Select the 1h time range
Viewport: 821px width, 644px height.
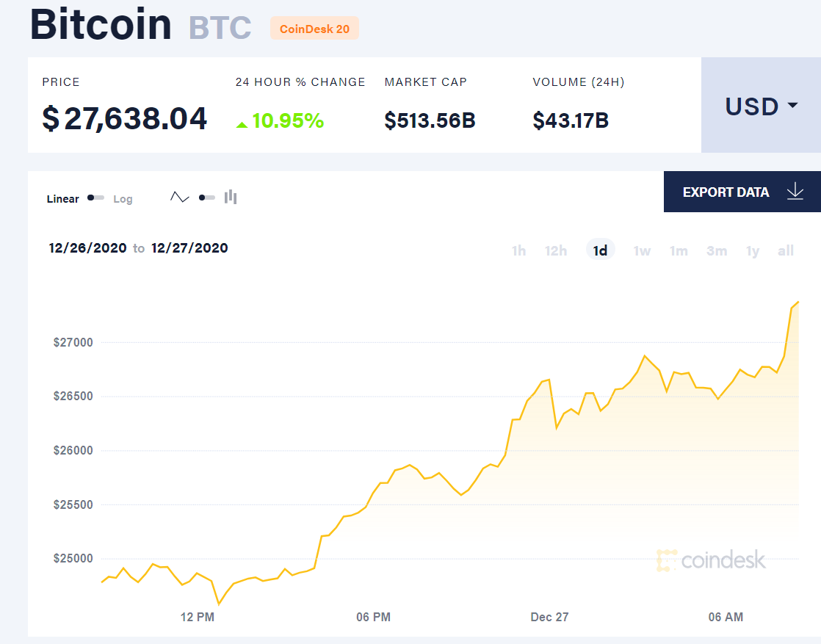point(519,250)
